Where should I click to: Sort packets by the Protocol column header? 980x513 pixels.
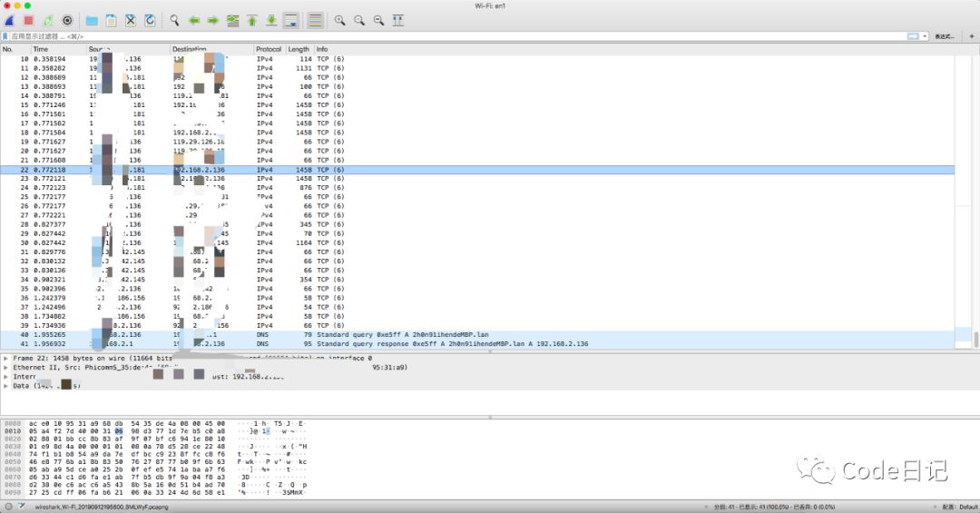click(x=269, y=49)
